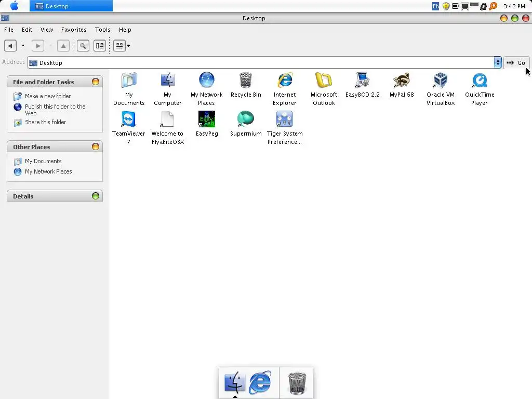Go to My Network Places in Other Places

click(48, 171)
